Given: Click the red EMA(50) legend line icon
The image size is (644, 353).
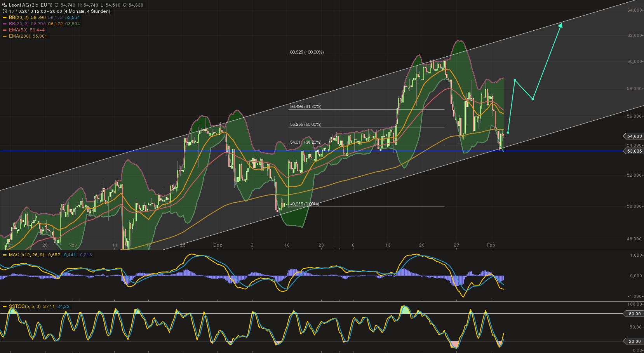Looking at the screenshot, I should [4, 30].
